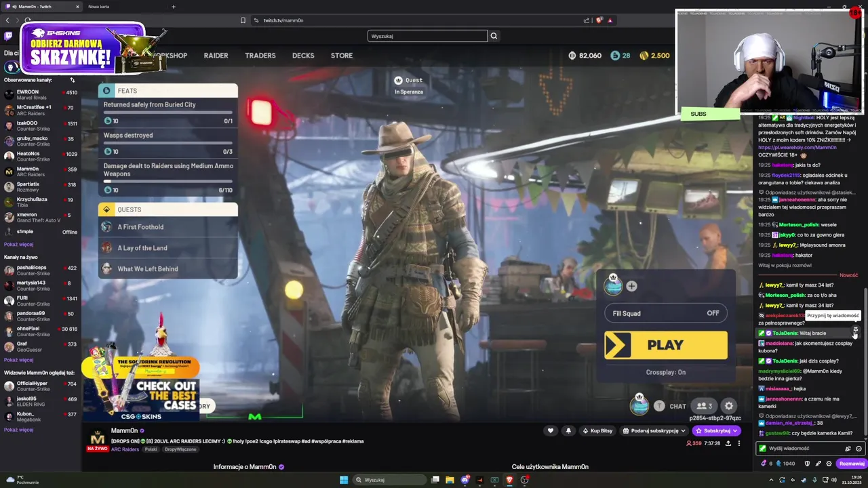Click the ARC Raiders category link
This screenshot has height=488, width=868.
125,449
